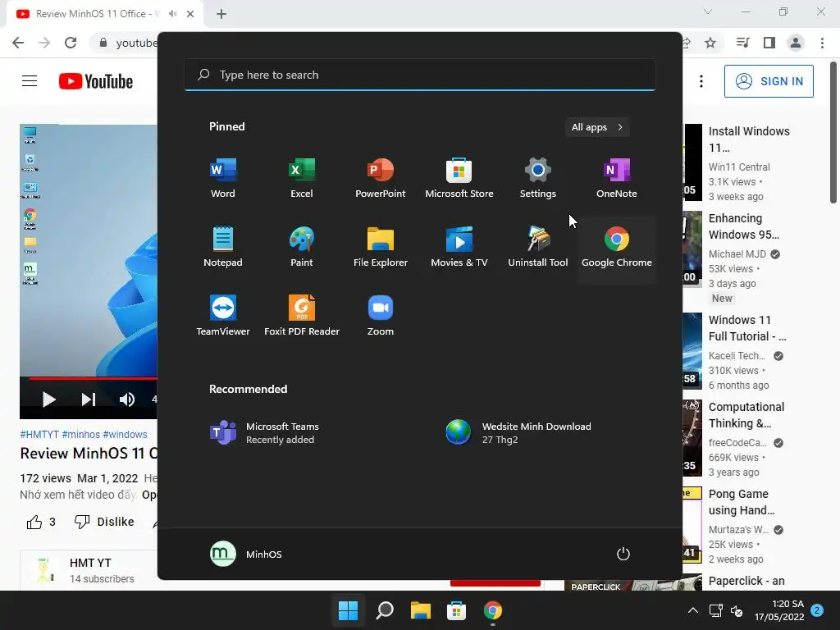Launch TeamViewer from pinned apps
This screenshot has height=630, width=840.
pos(223,316)
